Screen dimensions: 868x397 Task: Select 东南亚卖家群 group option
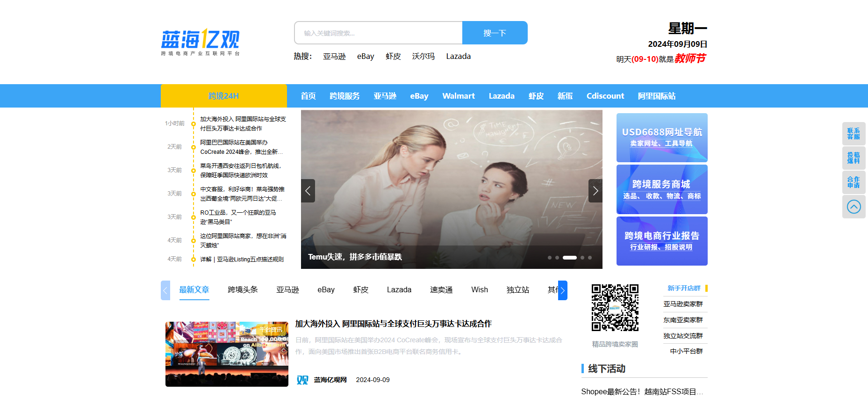click(683, 320)
